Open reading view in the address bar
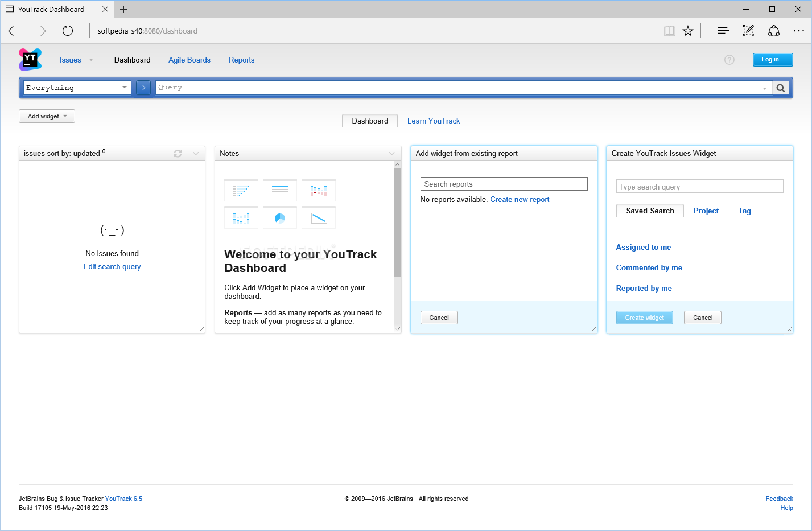 pos(670,31)
